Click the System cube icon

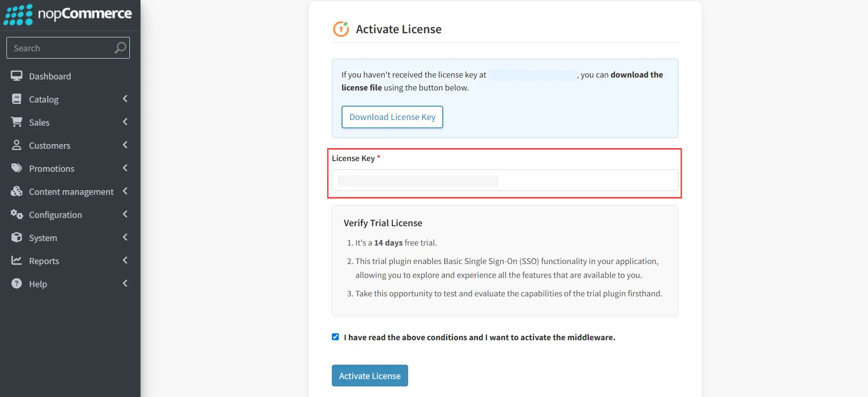coord(17,237)
